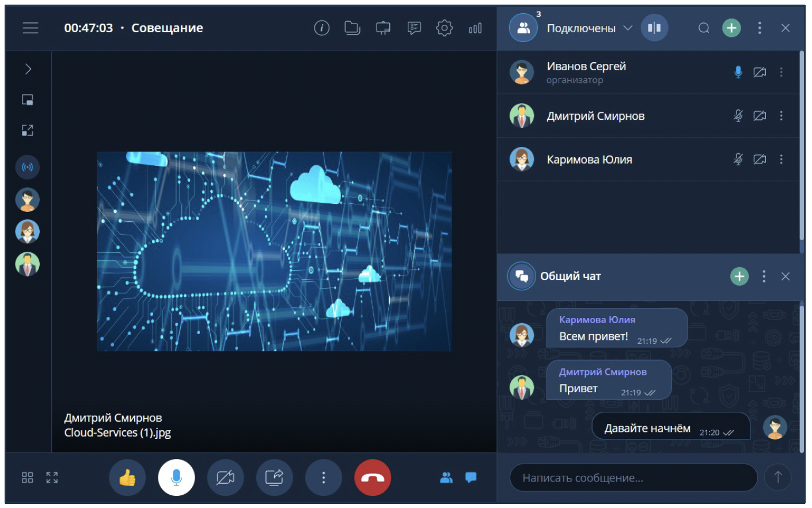Open the meeting settings gear
The width and height of the screenshot is (812, 508).
pos(443,27)
